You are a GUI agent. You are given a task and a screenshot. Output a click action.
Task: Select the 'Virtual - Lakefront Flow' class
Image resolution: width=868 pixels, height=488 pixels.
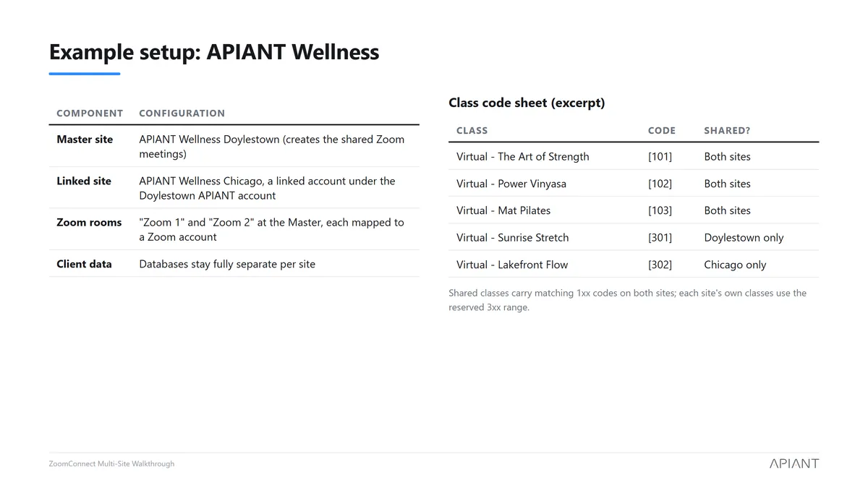pyautogui.click(x=512, y=265)
